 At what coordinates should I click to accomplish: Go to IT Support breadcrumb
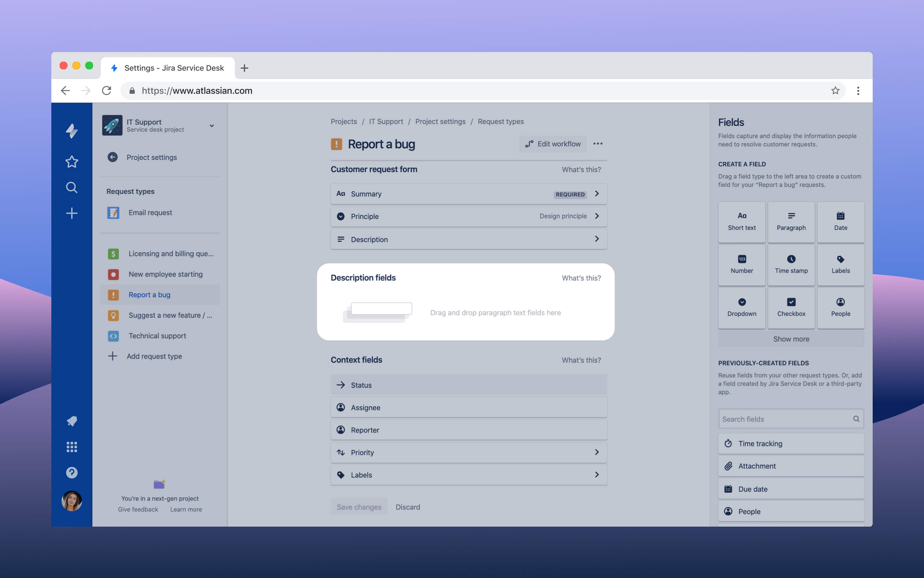tap(386, 122)
